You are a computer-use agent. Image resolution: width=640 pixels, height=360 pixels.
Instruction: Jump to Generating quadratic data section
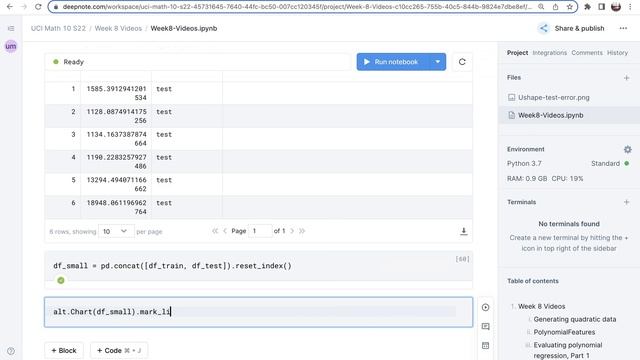[x=575, y=319]
